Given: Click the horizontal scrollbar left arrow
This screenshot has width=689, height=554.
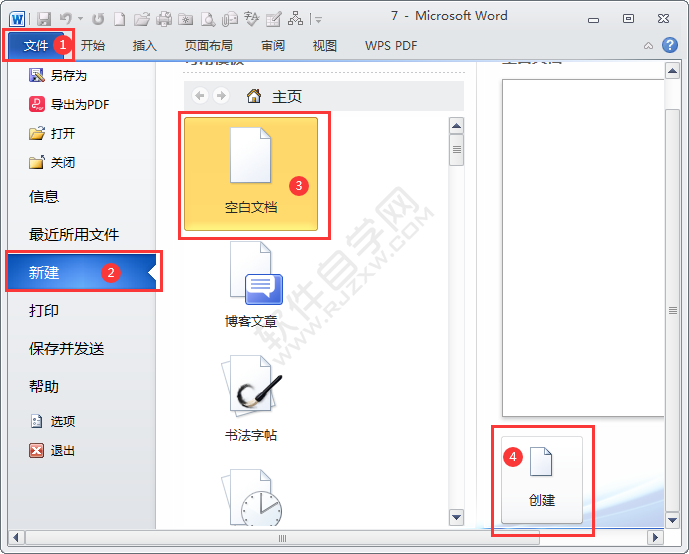Looking at the screenshot, I should (16, 537).
